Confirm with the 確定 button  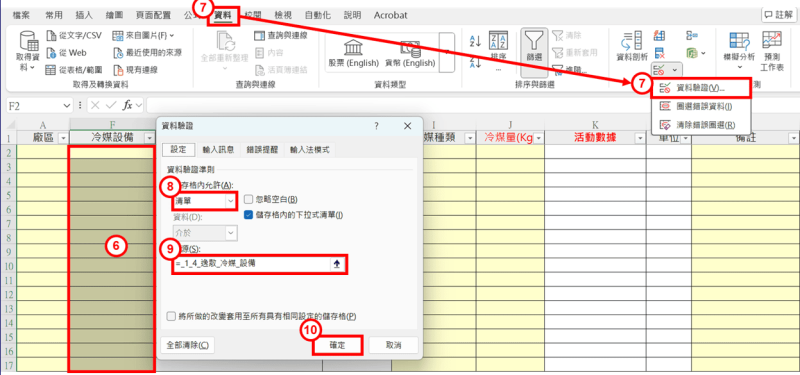pos(337,345)
